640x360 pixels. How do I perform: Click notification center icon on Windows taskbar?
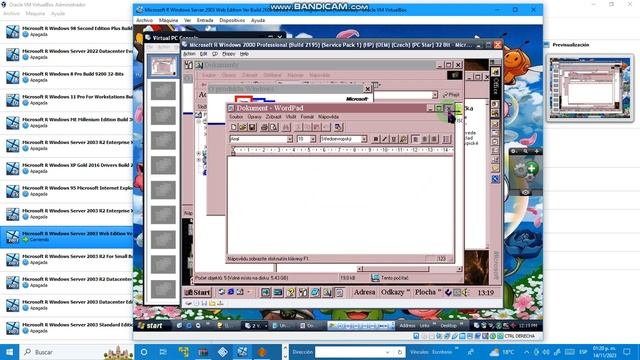click(627, 352)
